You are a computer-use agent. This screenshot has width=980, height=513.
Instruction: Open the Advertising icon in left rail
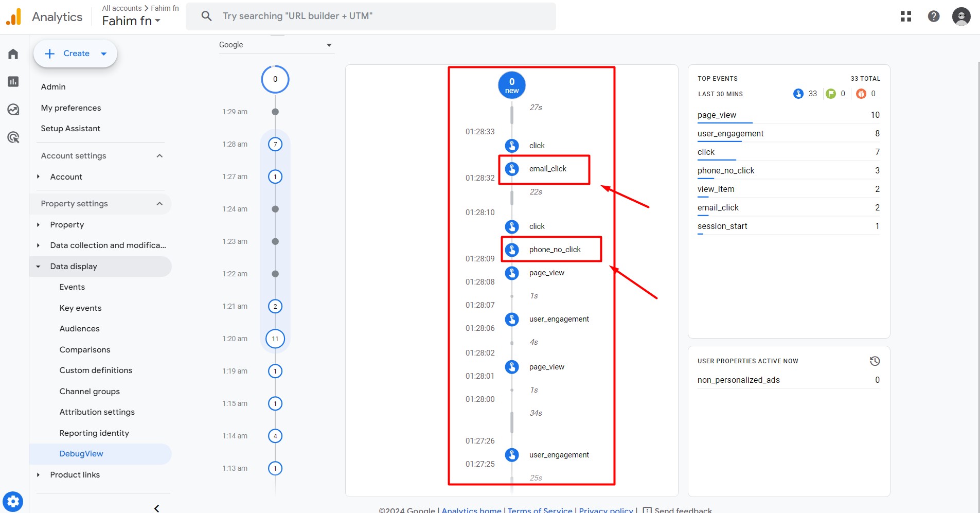point(13,137)
